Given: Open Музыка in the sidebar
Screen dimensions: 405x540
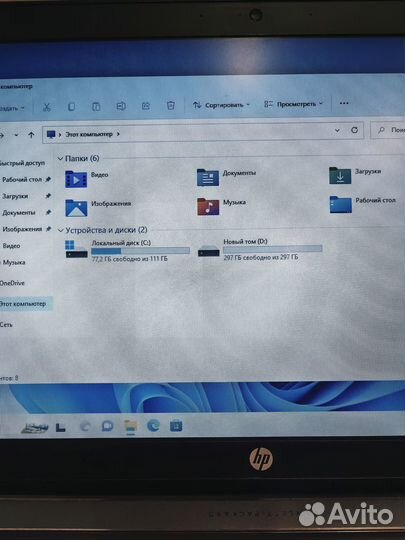Looking at the screenshot, I should [14, 262].
